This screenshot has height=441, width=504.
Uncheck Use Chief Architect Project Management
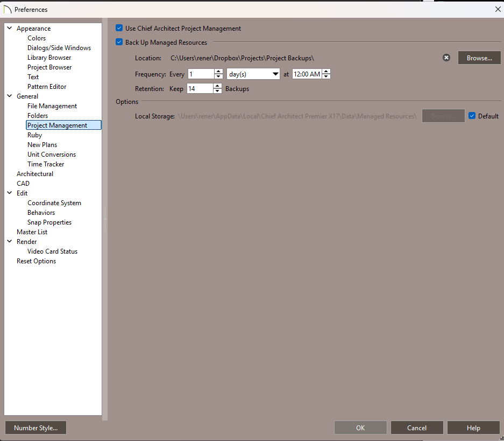(x=119, y=28)
